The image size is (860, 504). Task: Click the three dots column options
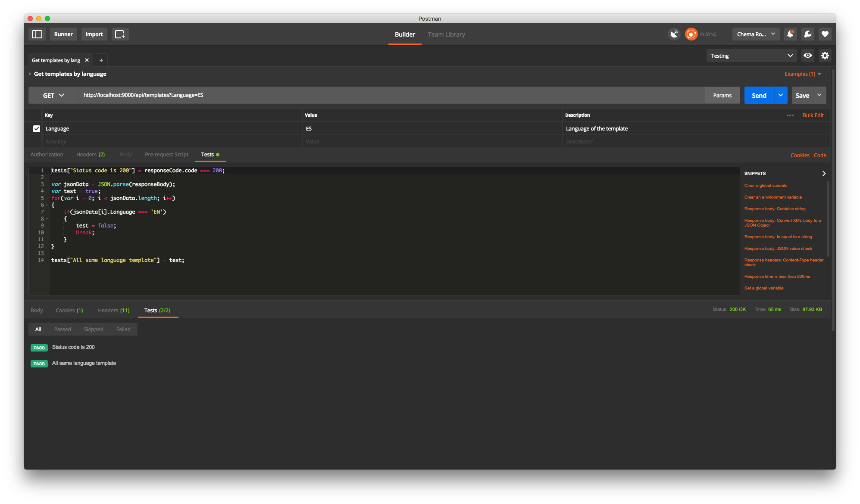point(790,115)
